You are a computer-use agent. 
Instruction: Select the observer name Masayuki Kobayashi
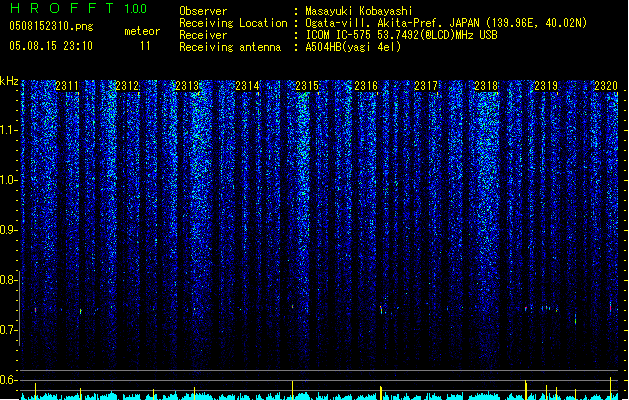(359, 11)
